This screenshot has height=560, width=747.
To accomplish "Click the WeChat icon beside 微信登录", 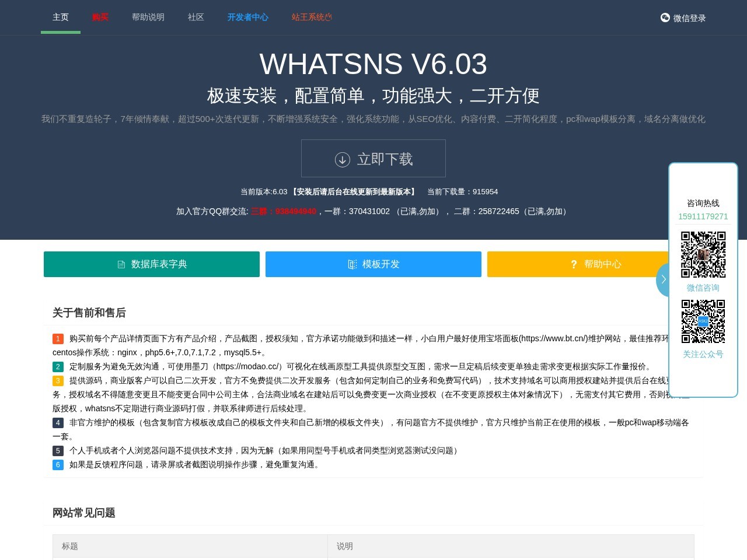I will coord(665,17).
